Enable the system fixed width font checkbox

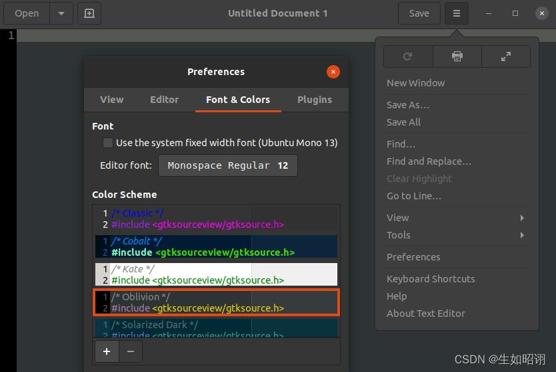pyautogui.click(x=108, y=143)
